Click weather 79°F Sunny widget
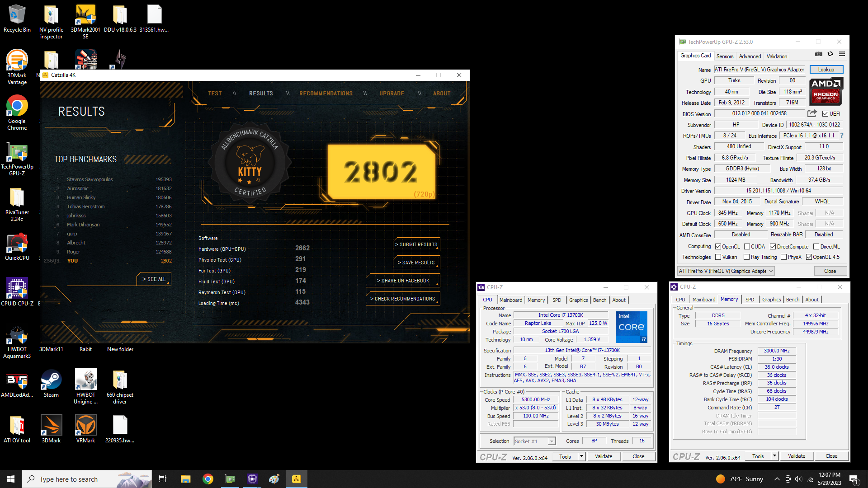The height and width of the screenshot is (488, 868). (x=740, y=479)
